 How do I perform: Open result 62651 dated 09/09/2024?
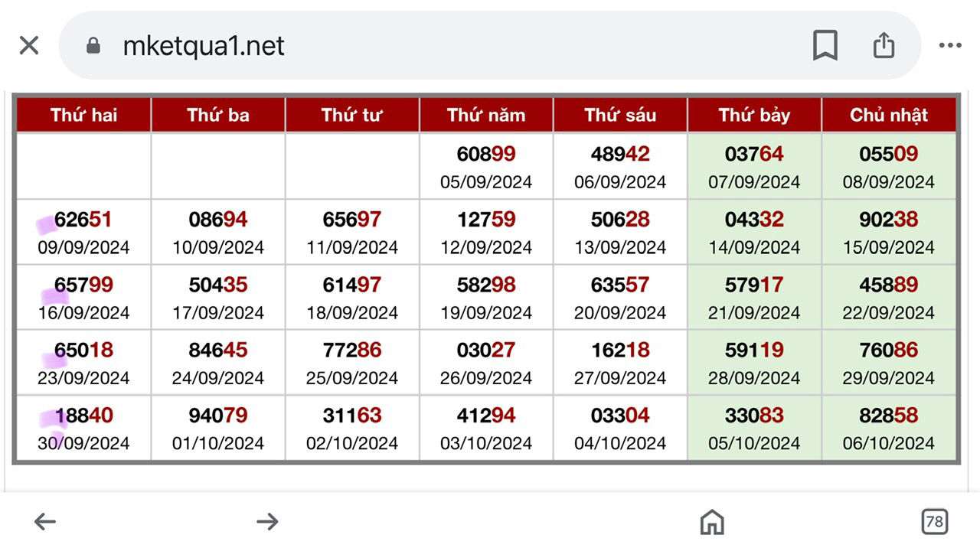point(83,232)
